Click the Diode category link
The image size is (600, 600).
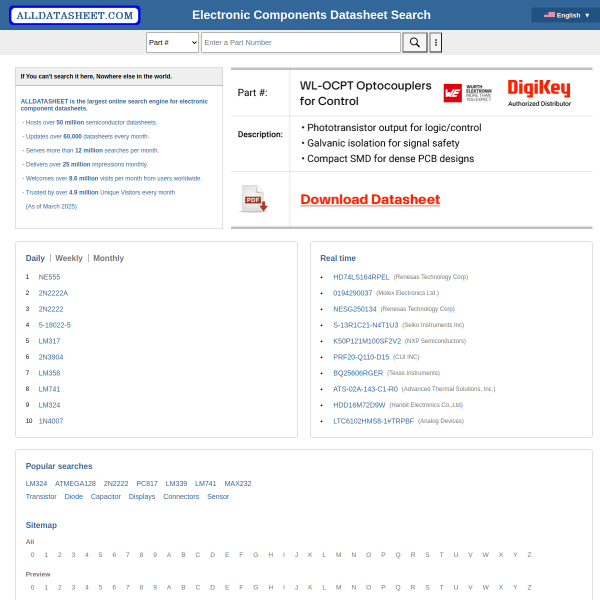point(73,497)
